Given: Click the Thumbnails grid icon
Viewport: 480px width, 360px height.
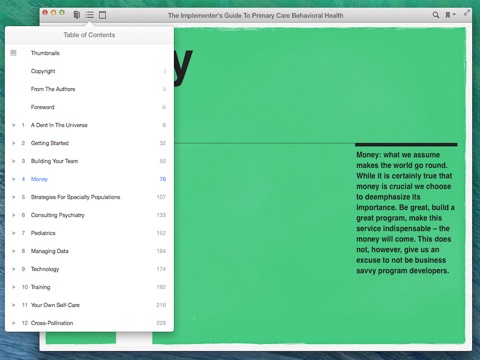Looking at the screenshot, I should (x=13, y=53).
